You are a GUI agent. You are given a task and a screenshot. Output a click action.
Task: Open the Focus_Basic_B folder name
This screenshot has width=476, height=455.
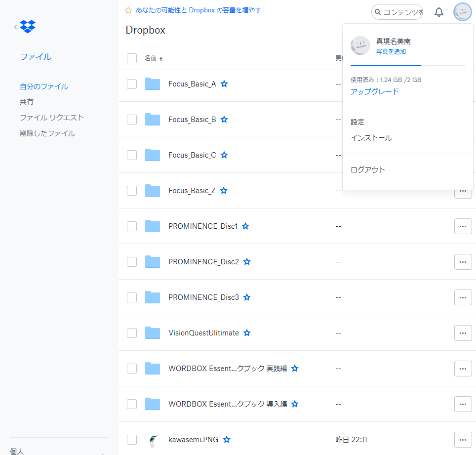192,120
